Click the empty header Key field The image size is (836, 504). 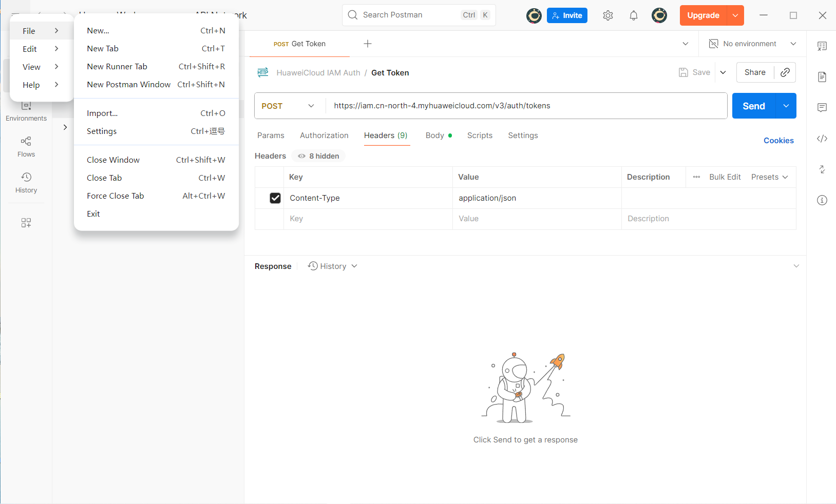pyautogui.click(x=368, y=219)
